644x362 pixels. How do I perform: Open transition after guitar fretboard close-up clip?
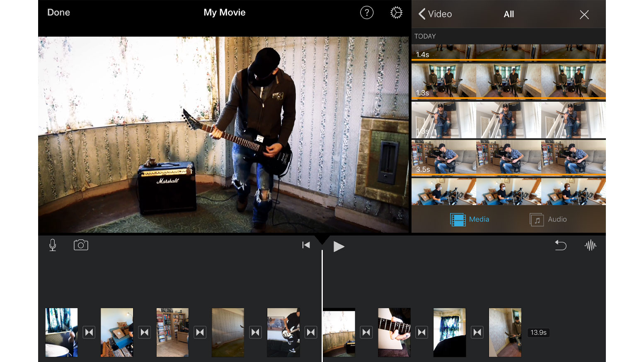tap(422, 332)
